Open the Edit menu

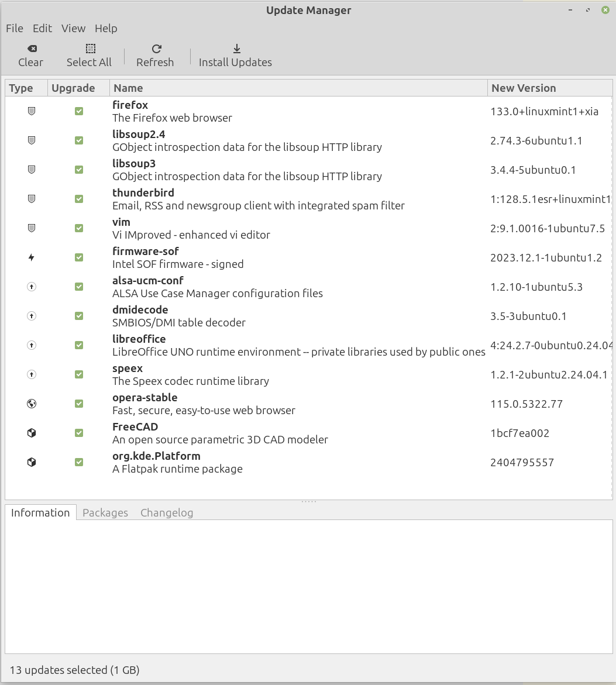coord(42,29)
